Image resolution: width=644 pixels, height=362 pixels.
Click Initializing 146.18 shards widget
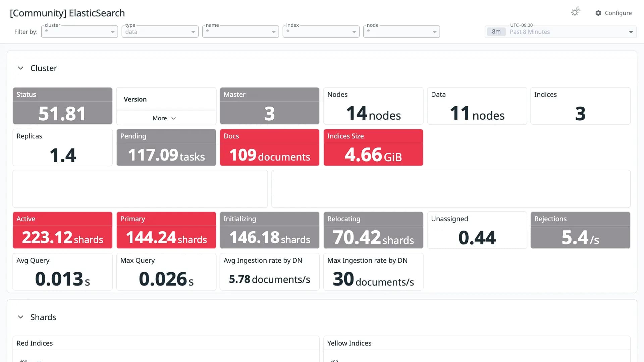click(269, 230)
